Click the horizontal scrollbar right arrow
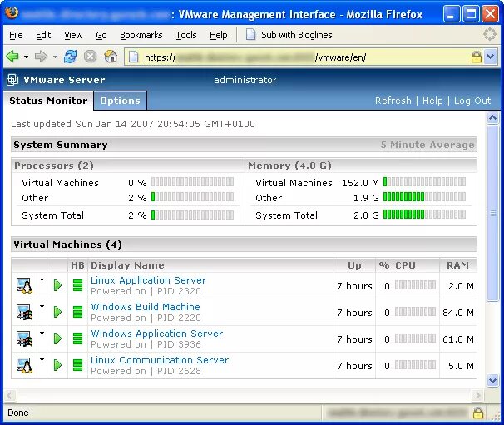This screenshot has height=425, width=504. [477, 395]
